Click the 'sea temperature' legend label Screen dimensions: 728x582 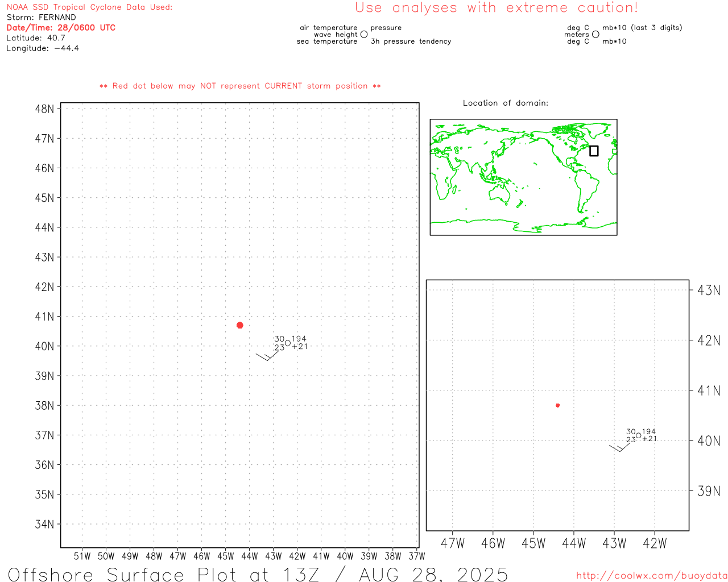(327, 41)
